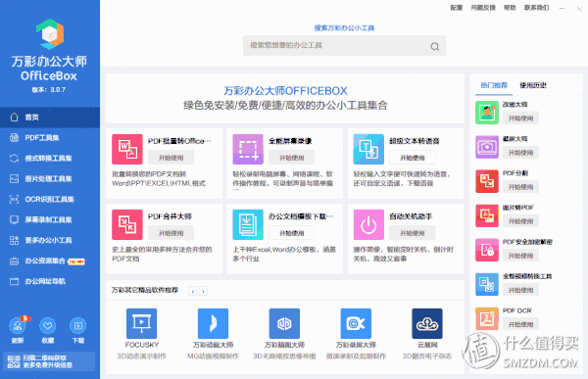This screenshot has width=588, height=379.
Task: Click 开始使用 next to PDF分割
Action: pos(520,187)
